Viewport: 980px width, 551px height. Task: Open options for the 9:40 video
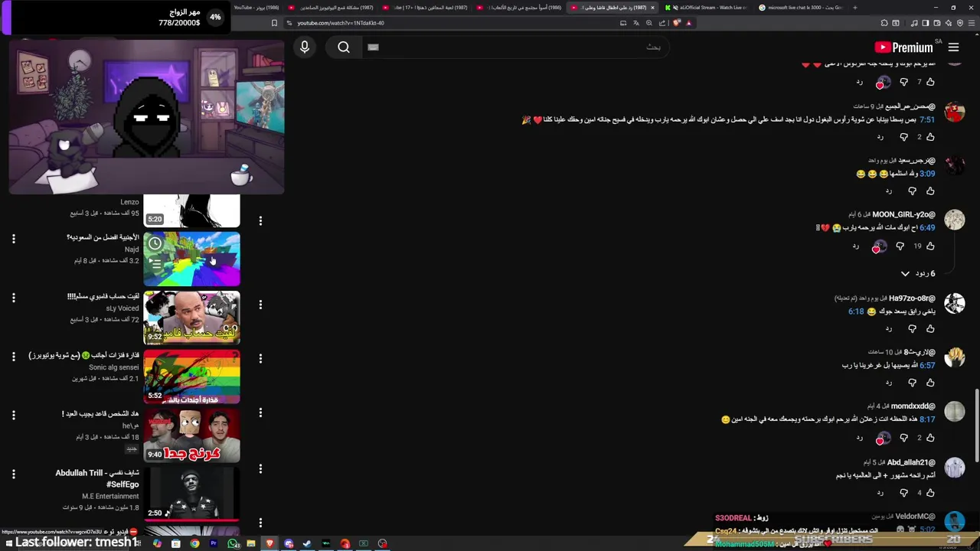tap(14, 415)
